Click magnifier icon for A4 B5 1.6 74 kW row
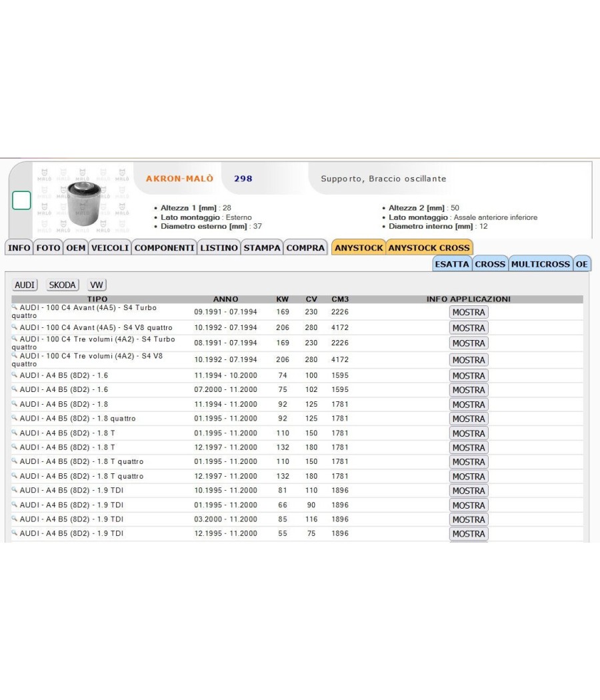The height and width of the screenshot is (700, 600). 15,375
